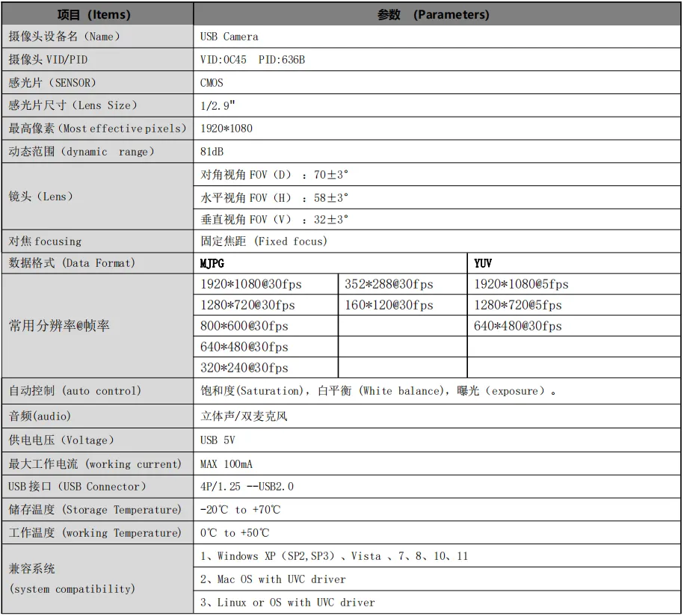The width and height of the screenshot is (684, 616).
Task: Click the Mac OS with UVC driver row
Action: click(x=273, y=579)
